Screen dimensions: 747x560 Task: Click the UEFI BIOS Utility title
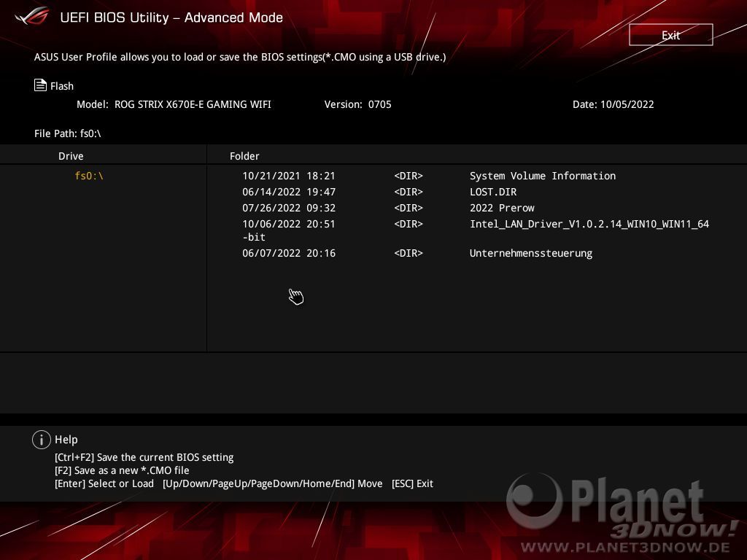(x=171, y=17)
